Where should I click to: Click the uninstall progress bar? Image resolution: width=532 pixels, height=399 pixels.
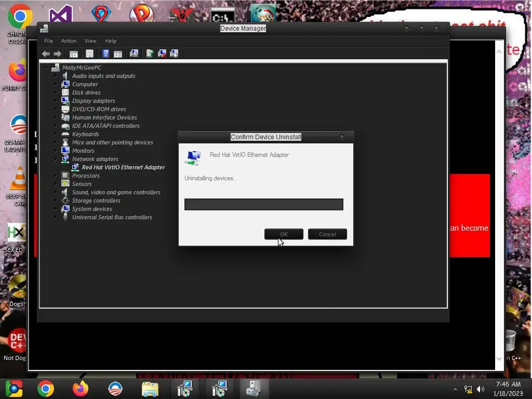tap(263, 204)
